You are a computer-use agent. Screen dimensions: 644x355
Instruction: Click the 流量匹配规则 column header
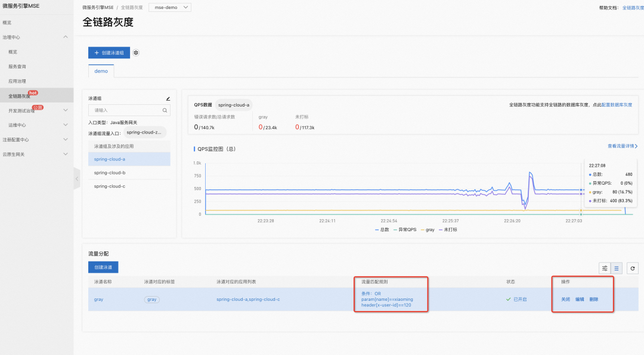(374, 282)
